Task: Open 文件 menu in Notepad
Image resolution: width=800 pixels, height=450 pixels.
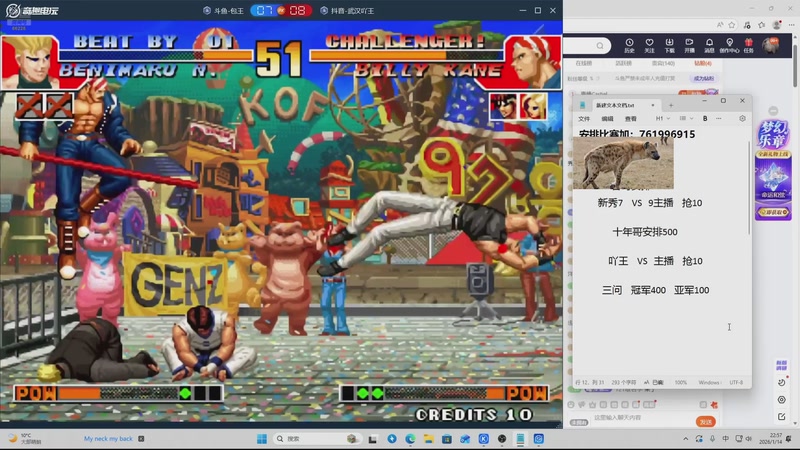Action: point(584,118)
